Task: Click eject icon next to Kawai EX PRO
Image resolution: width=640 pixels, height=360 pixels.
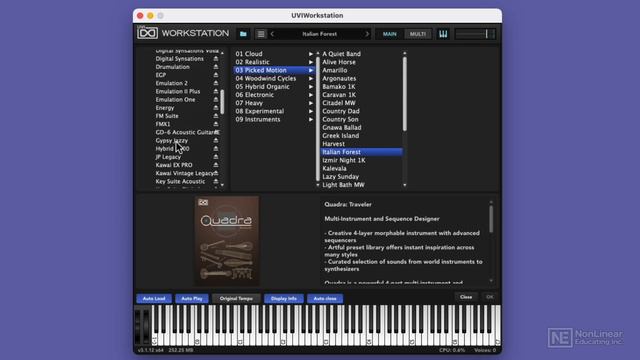Action: pos(216,165)
